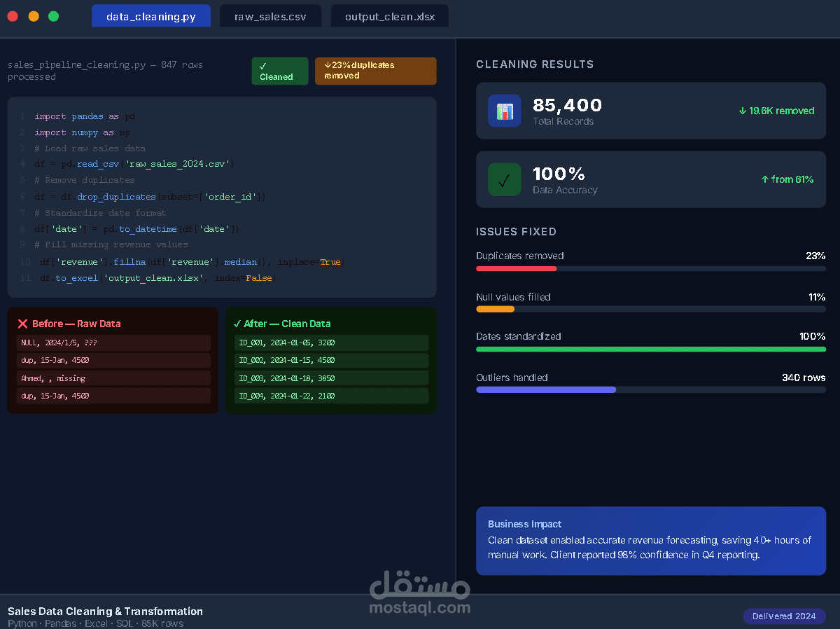Click the ID_003 clean data row
Viewport: 840px width, 629px height.
tap(331, 378)
